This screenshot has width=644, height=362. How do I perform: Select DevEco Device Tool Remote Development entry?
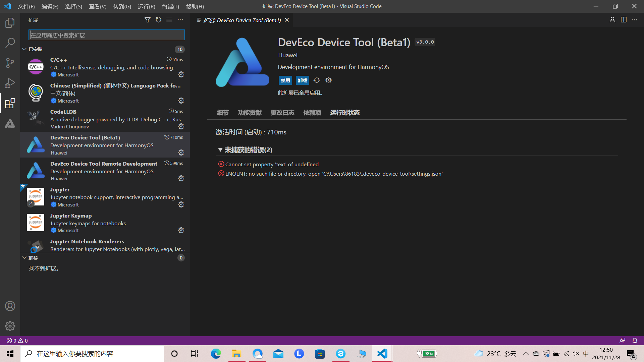pos(105,171)
